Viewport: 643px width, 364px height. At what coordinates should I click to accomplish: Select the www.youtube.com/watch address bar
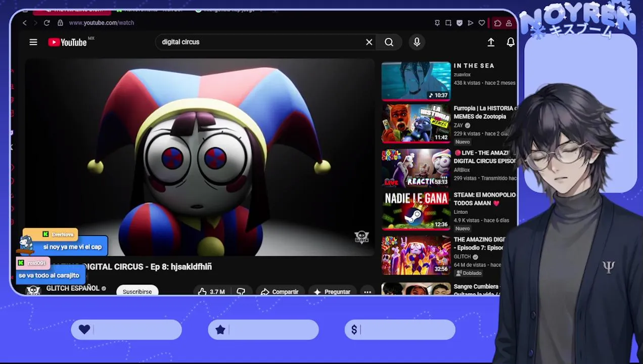101,23
